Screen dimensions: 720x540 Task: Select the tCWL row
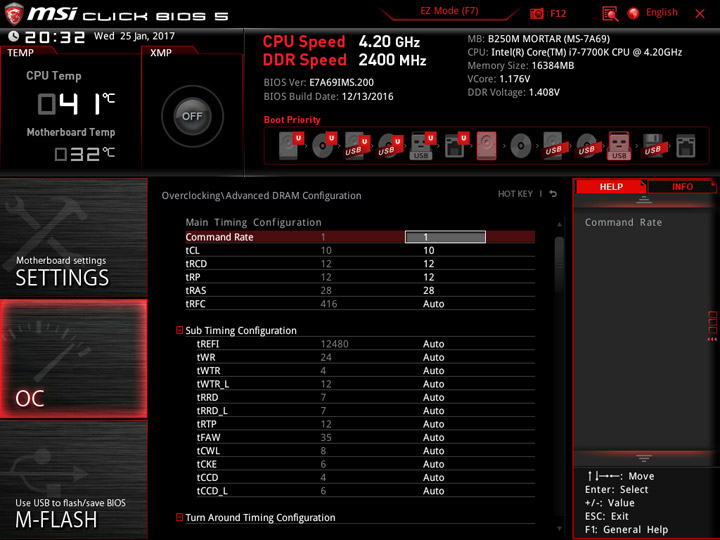coord(366,450)
